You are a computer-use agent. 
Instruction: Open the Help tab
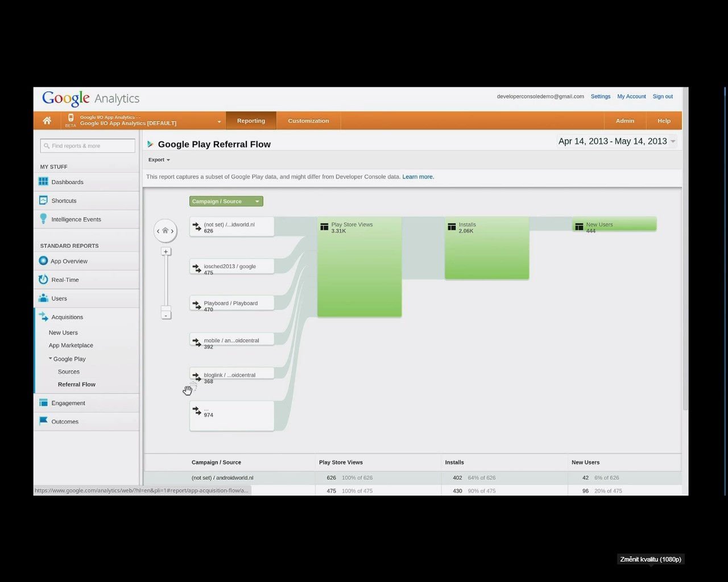[664, 120]
